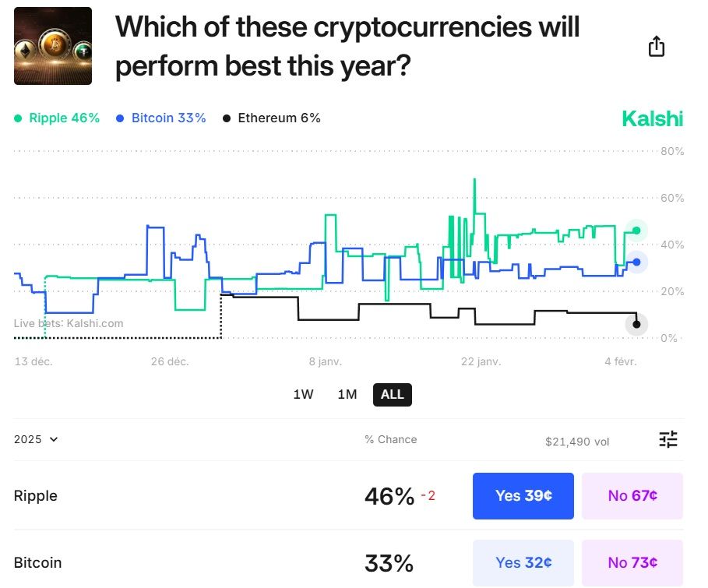Viewport: 708px width, 588px height.
Task: Switch chart to 1W range
Action: (303, 395)
